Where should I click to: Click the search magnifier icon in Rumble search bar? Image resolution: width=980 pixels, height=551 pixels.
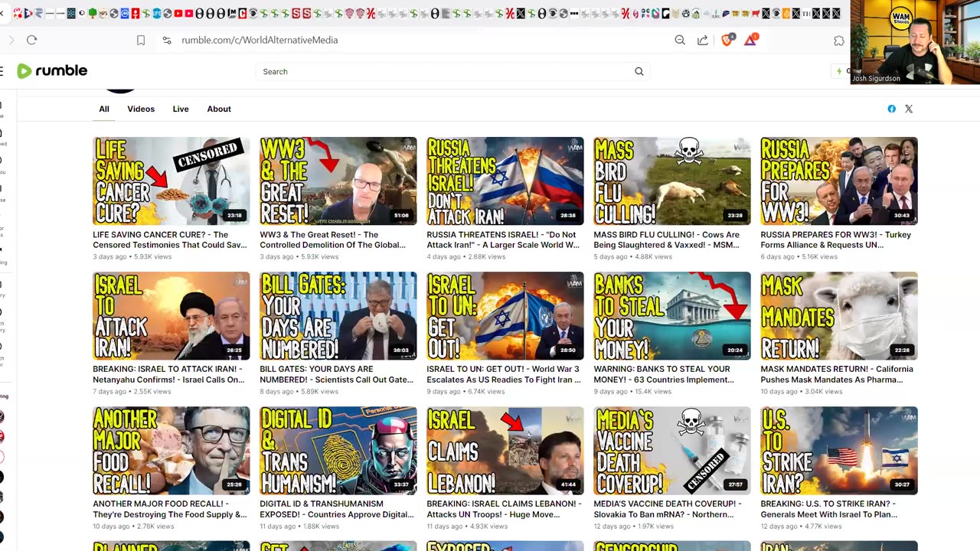click(x=639, y=71)
